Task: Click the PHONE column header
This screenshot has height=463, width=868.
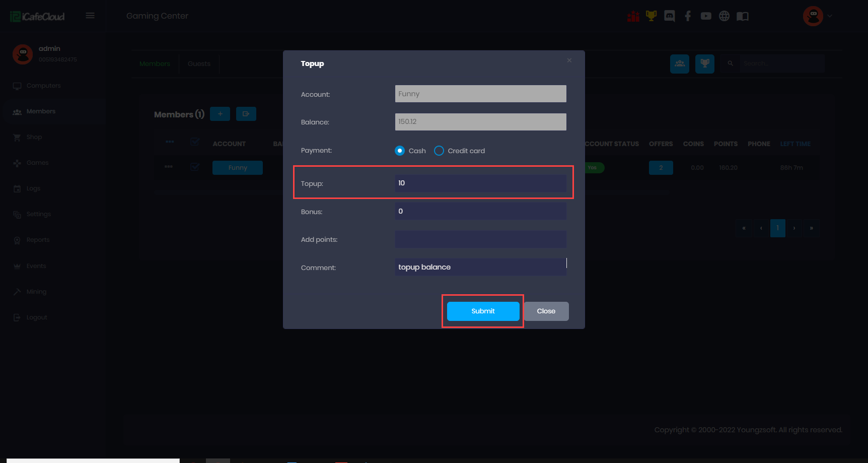Action: click(x=759, y=144)
